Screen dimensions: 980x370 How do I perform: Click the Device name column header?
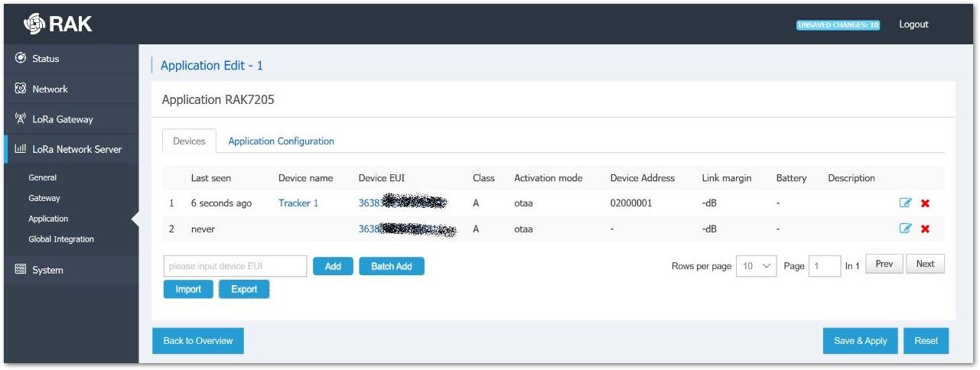click(306, 178)
